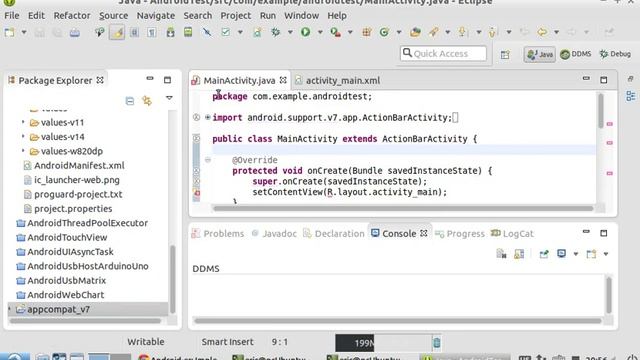Expand the values-v11 folder
The height and width of the screenshot is (360, 640).
coord(23,122)
